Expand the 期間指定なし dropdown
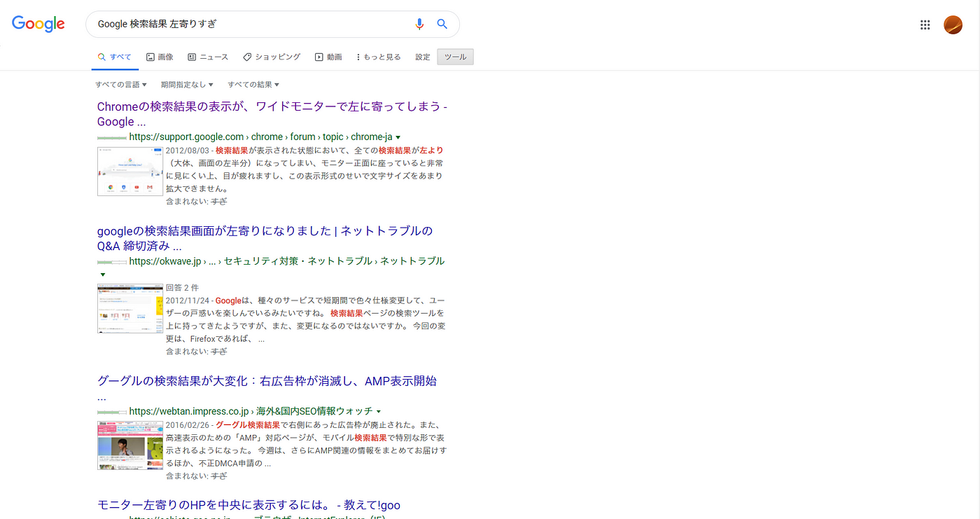Image resolution: width=980 pixels, height=519 pixels. tap(187, 85)
